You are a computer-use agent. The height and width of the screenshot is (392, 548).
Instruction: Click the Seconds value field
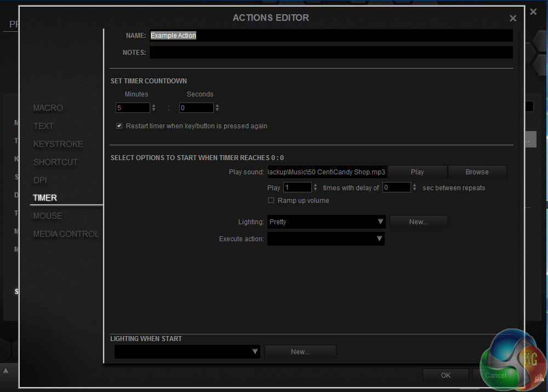click(x=196, y=107)
